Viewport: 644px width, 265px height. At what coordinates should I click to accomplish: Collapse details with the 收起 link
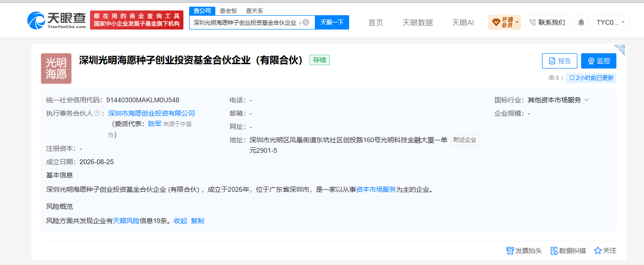(181, 221)
